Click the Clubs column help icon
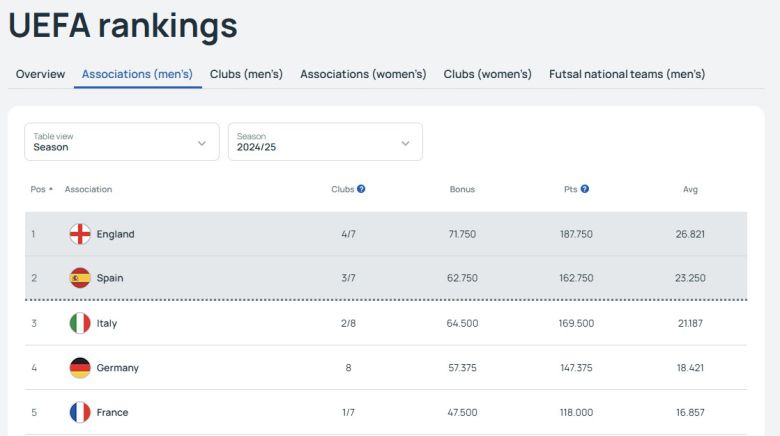The image size is (780, 436). (x=361, y=189)
